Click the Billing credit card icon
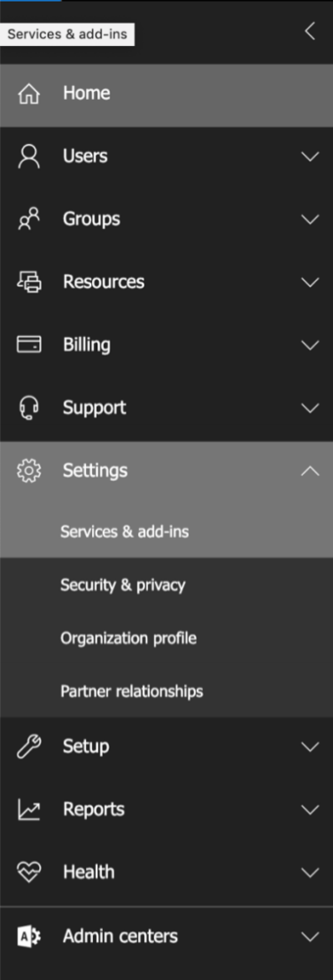 click(x=29, y=344)
